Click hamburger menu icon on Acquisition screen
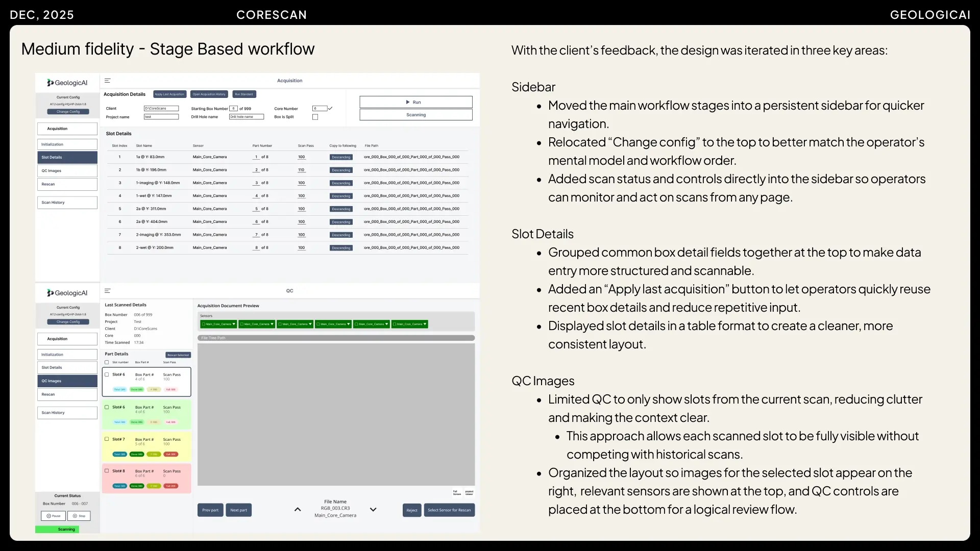This screenshot has height=551, width=980. [x=108, y=81]
